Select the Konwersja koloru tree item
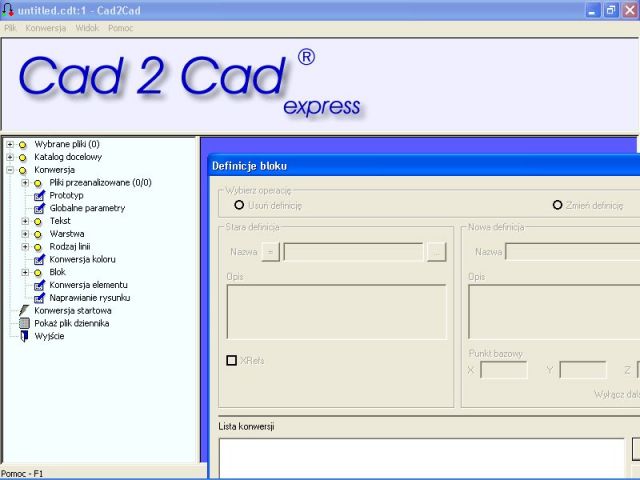This screenshot has width=640, height=480. coord(82,260)
